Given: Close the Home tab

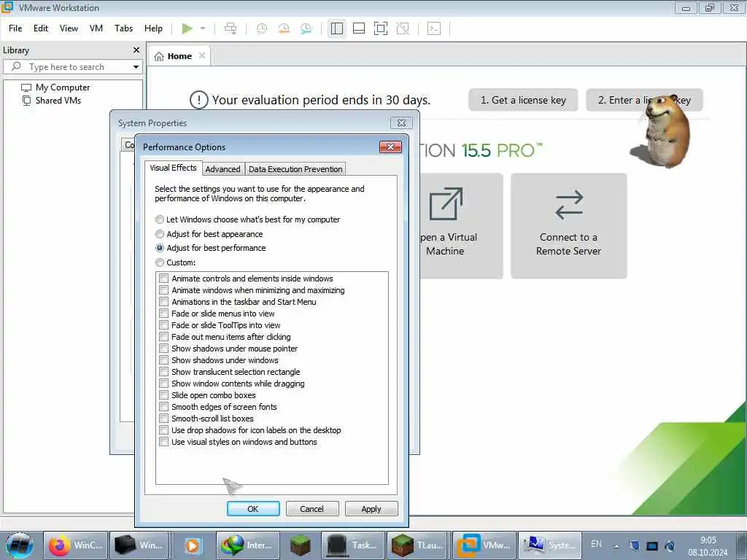Looking at the screenshot, I should [202, 55].
